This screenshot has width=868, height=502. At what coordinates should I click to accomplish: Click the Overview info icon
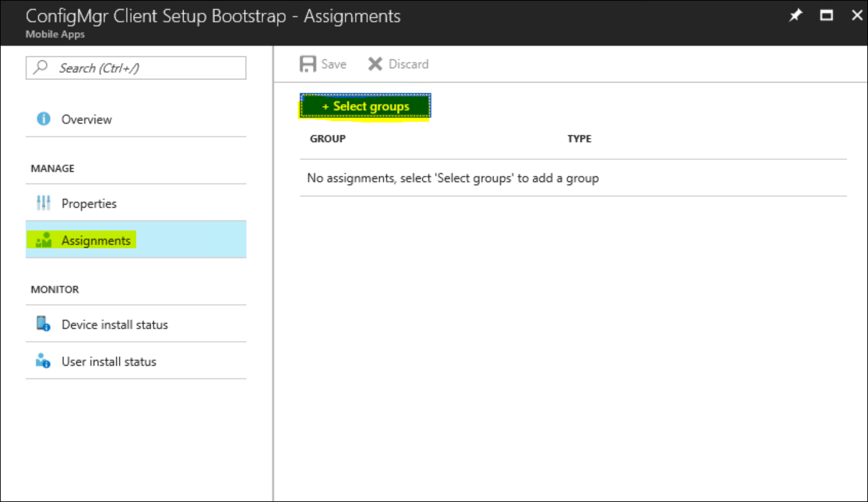tap(43, 119)
